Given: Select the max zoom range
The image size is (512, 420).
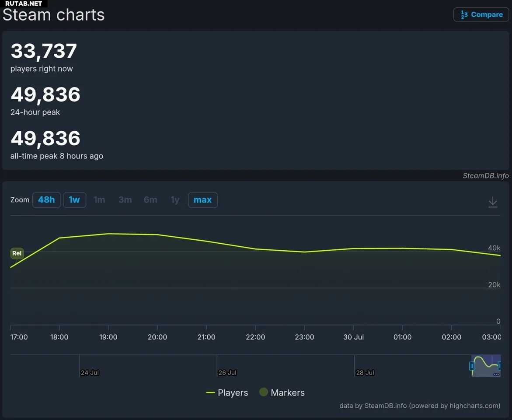Looking at the screenshot, I should pos(203,199).
